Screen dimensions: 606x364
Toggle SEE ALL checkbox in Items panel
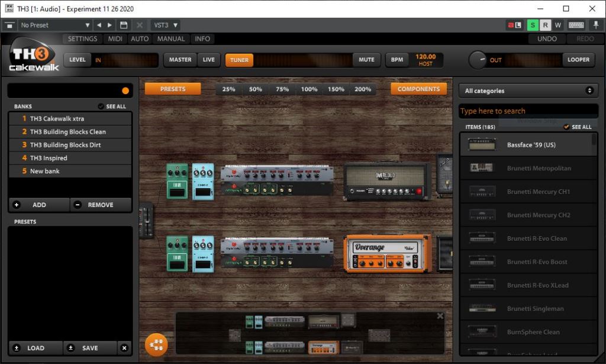click(567, 127)
